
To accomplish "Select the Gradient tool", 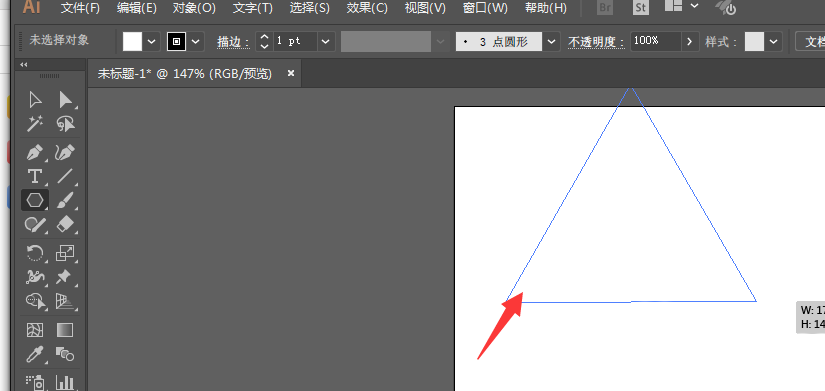I will point(65,330).
